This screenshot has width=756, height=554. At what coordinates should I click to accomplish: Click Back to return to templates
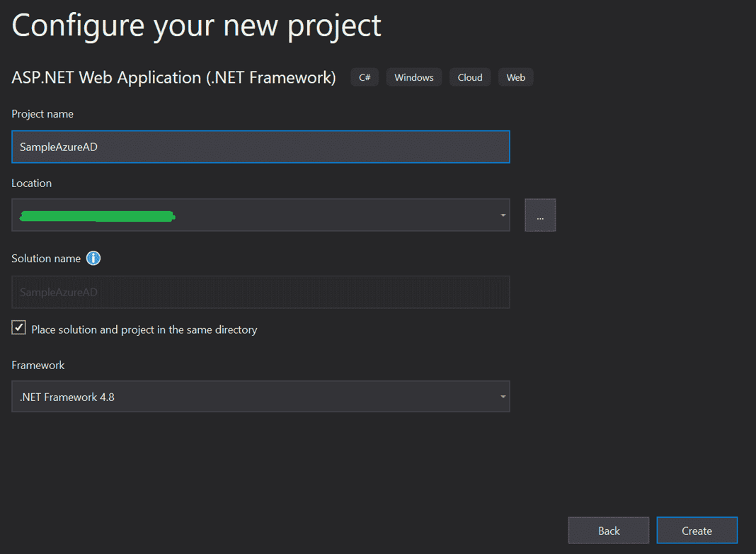click(608, 530)
